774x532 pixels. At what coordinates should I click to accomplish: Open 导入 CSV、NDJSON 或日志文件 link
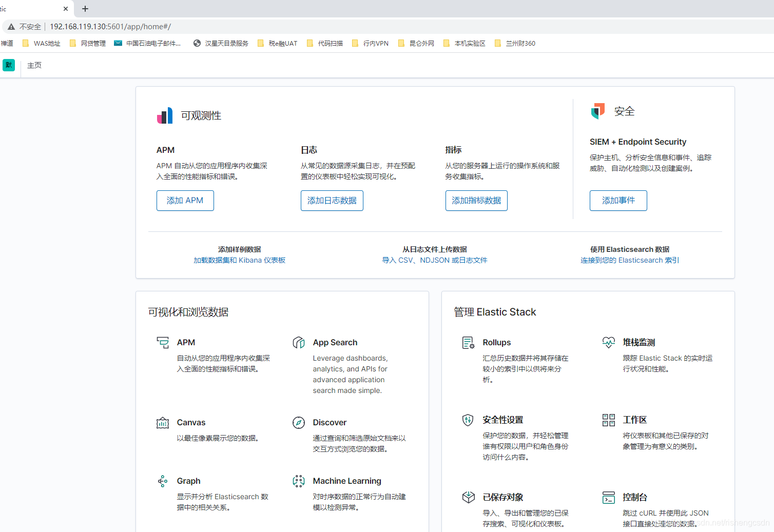pos(435,261)
